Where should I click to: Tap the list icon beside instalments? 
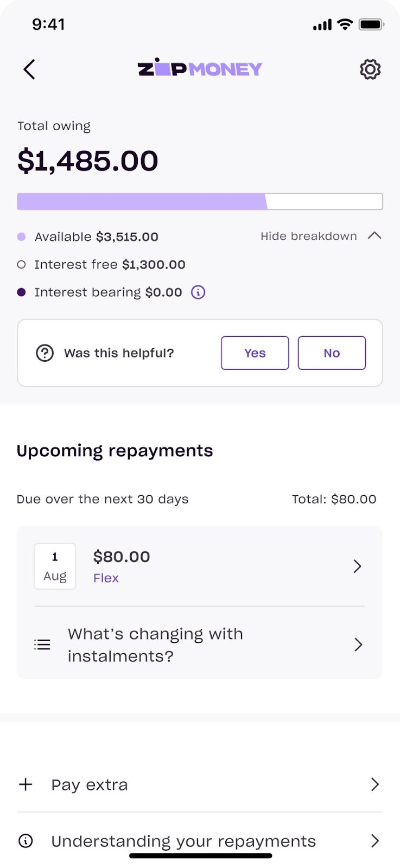pyautogui.click(x=42, y=644)
